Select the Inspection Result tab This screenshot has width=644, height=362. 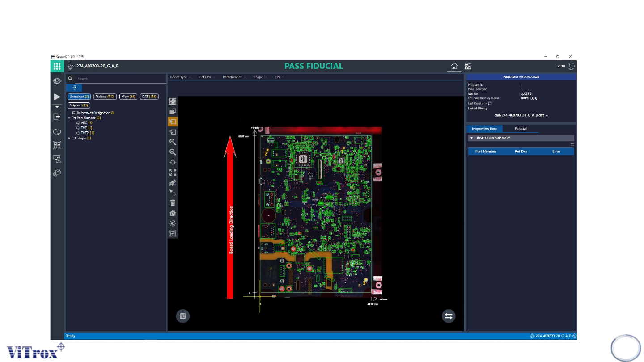[484, 129]
